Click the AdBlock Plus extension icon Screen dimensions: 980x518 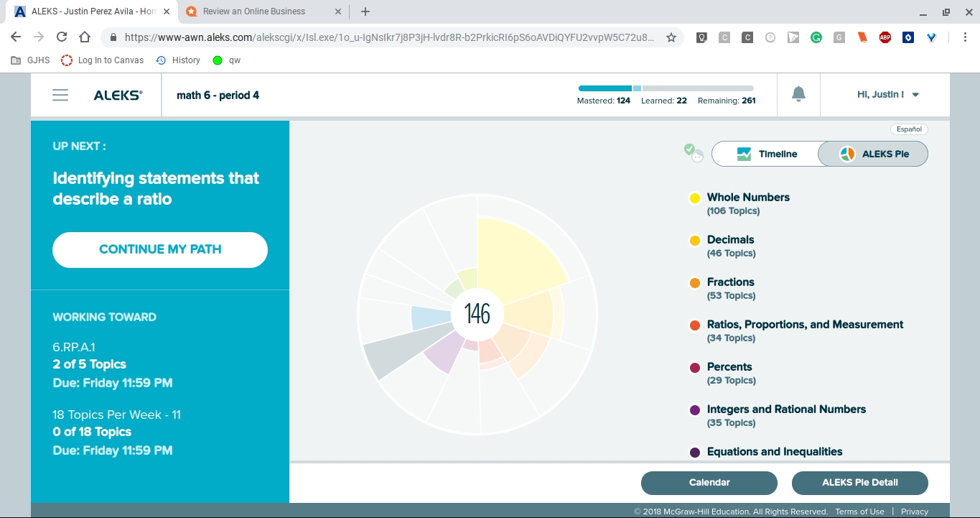(885, 37)
